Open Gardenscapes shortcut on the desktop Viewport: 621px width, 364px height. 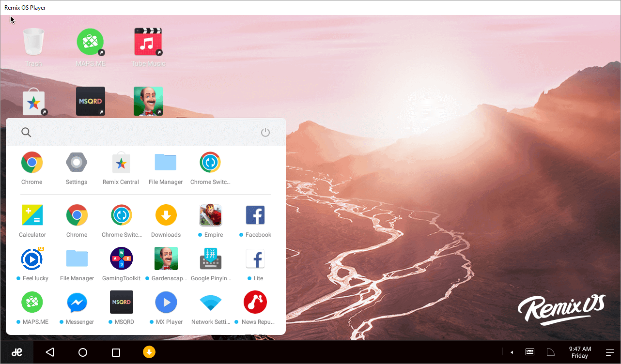coord(148,101)
